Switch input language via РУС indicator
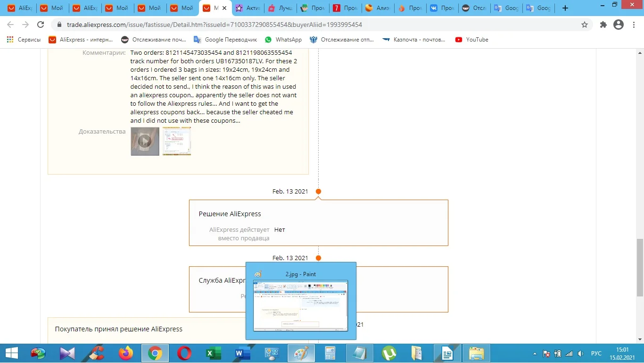Image resolution: width=644 pixels, height=363 pixels. tap(596, 354)
